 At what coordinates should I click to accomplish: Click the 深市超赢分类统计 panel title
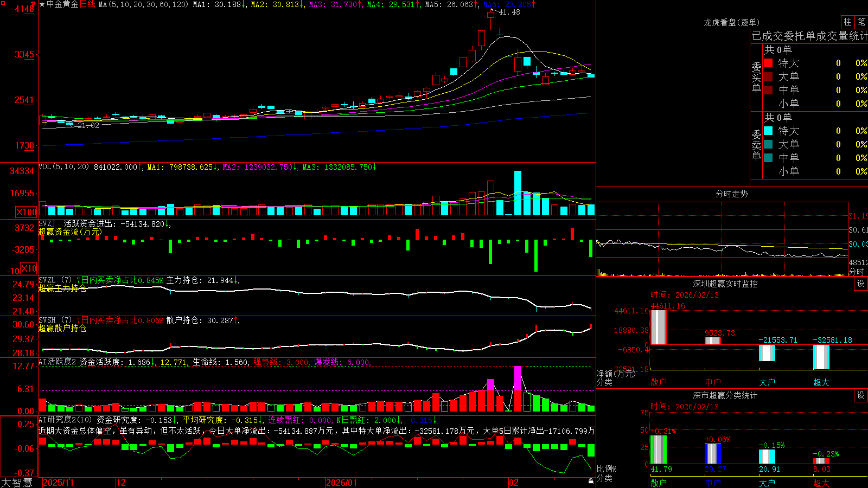coord(725,395)
